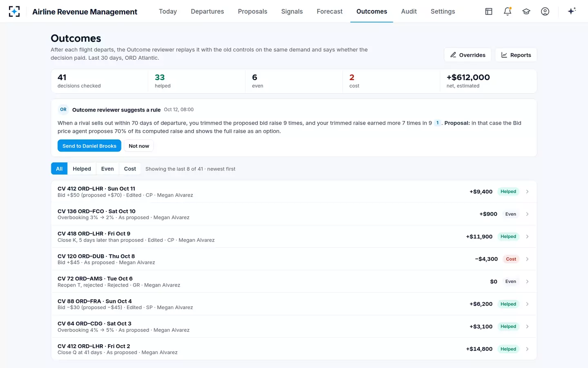Expand the CV 412 Fri Oct 2 row chevron

pyautogui.click(x=527, y=349)
